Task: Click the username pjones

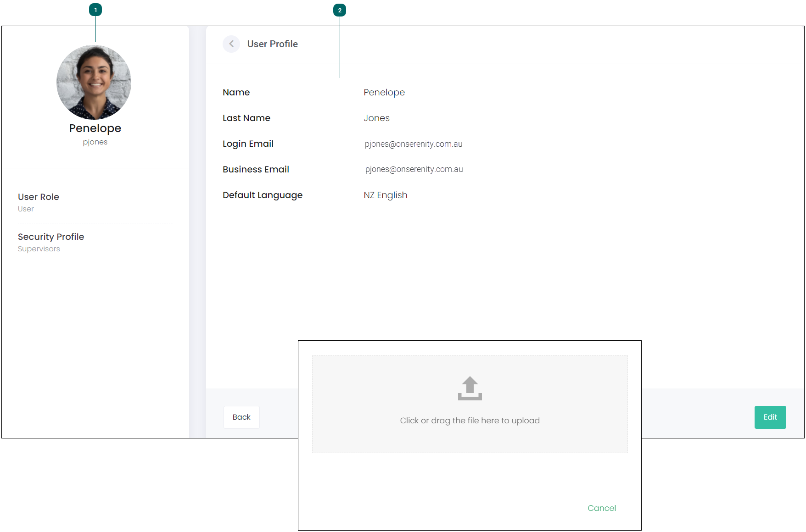Action: tap(95, 142)
